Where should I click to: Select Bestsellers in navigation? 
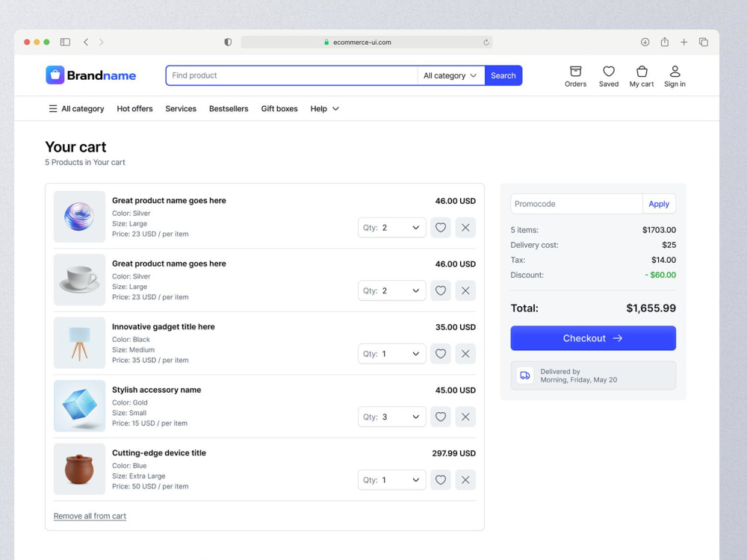[229, 108]
